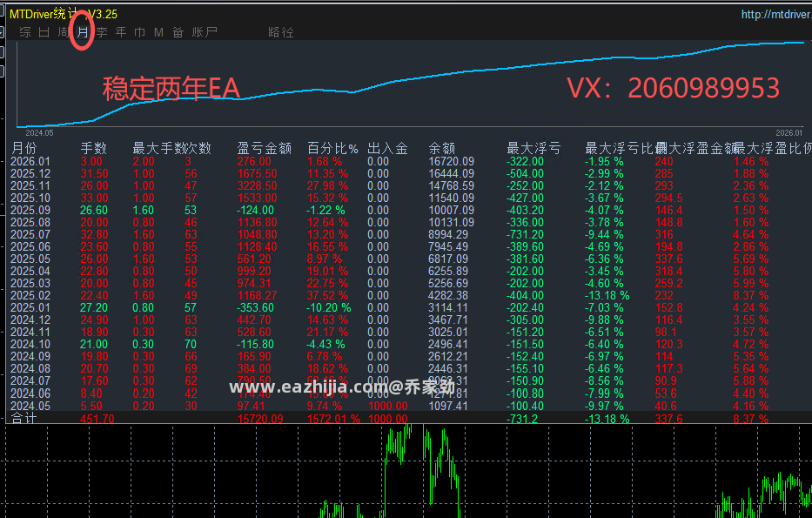Open the 账户 account tab

click(x=204, y=32)
